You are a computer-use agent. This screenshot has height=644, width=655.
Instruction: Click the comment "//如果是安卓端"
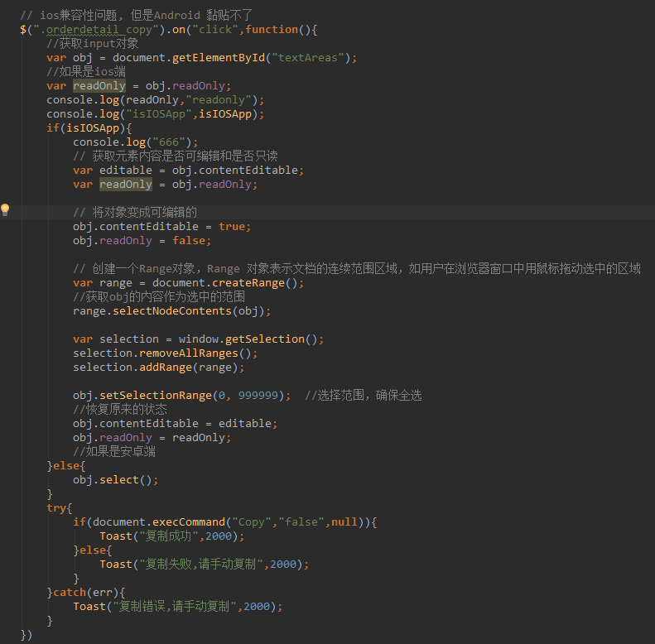114,452
